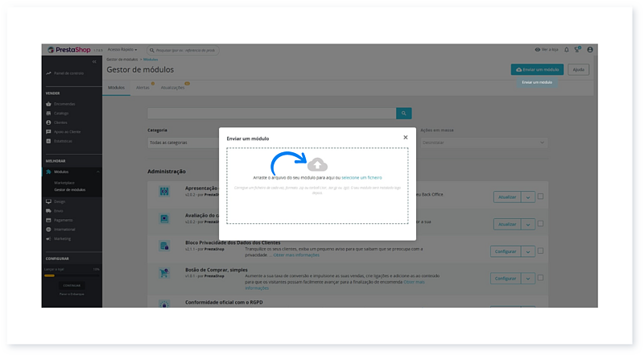Open the trophy icon in the header
Viewport: 644px width, 356px height.
[578, 50]
